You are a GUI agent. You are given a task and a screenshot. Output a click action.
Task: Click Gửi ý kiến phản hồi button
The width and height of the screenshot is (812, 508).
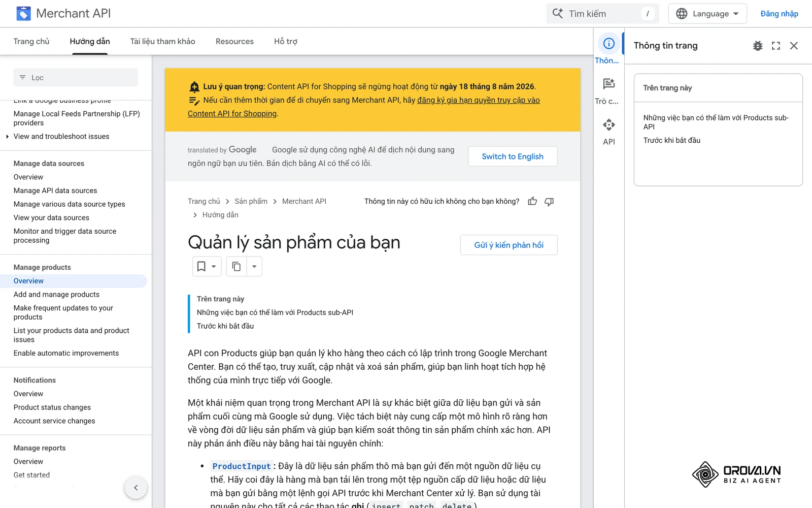coord(509,245)
